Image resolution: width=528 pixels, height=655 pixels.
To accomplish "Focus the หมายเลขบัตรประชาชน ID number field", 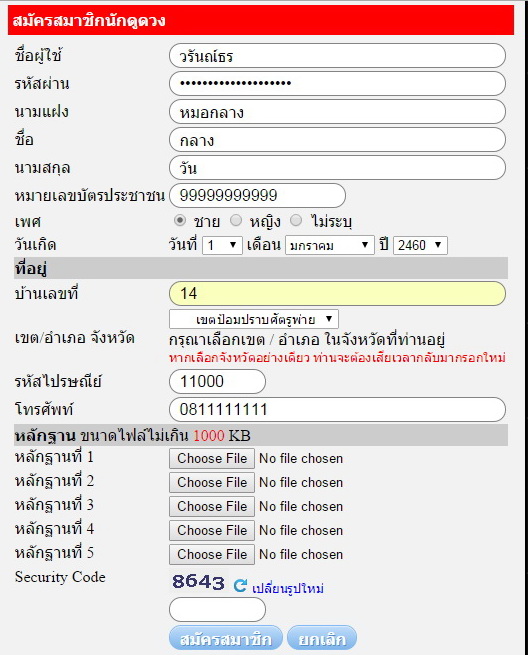I will tap(257, 195).
